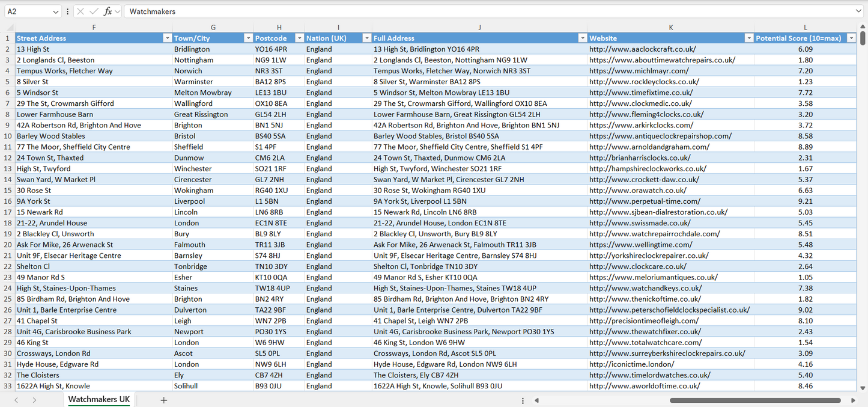868x407 pixels.
Task: Click the Insert Function (fx) icon
Action: 108,11
